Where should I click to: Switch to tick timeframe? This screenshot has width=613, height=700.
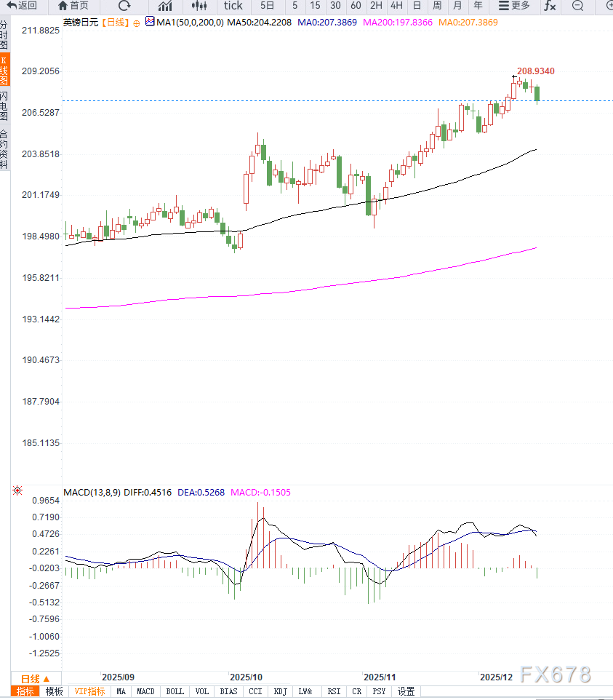pyautogui.click(x=233, y=6)
